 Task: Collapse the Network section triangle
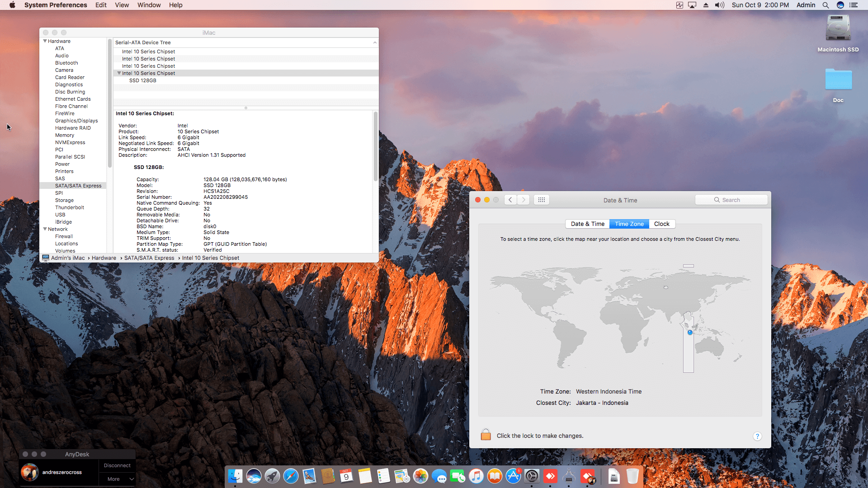(45, 229)
